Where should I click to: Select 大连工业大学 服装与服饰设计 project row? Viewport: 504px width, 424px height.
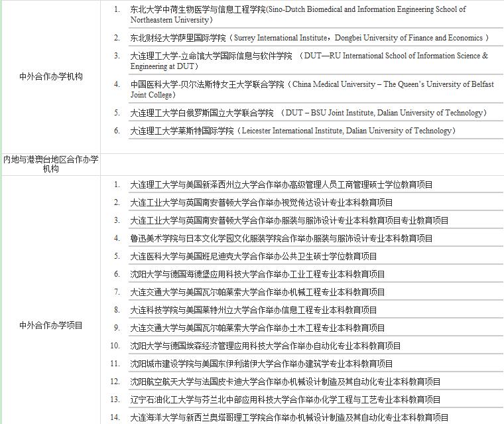(289, 220)
